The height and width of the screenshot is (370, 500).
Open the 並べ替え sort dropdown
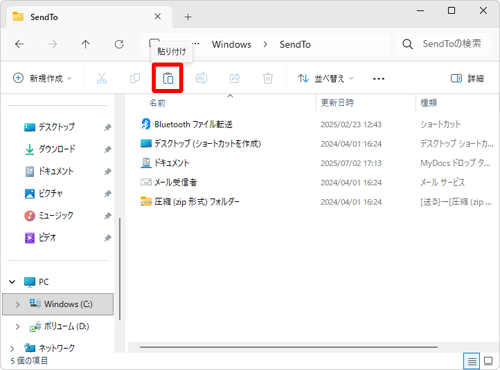click(325, 78)
